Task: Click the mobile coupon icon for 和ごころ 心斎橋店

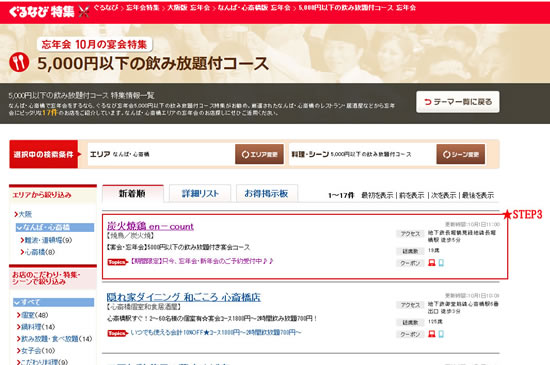Action: point(441,334)
